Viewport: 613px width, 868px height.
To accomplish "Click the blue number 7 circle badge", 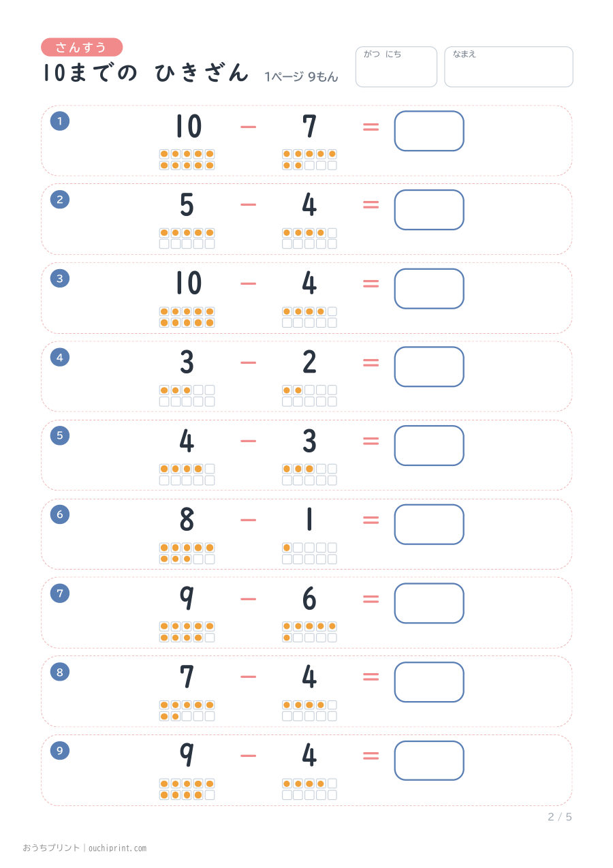I will 60,593.
